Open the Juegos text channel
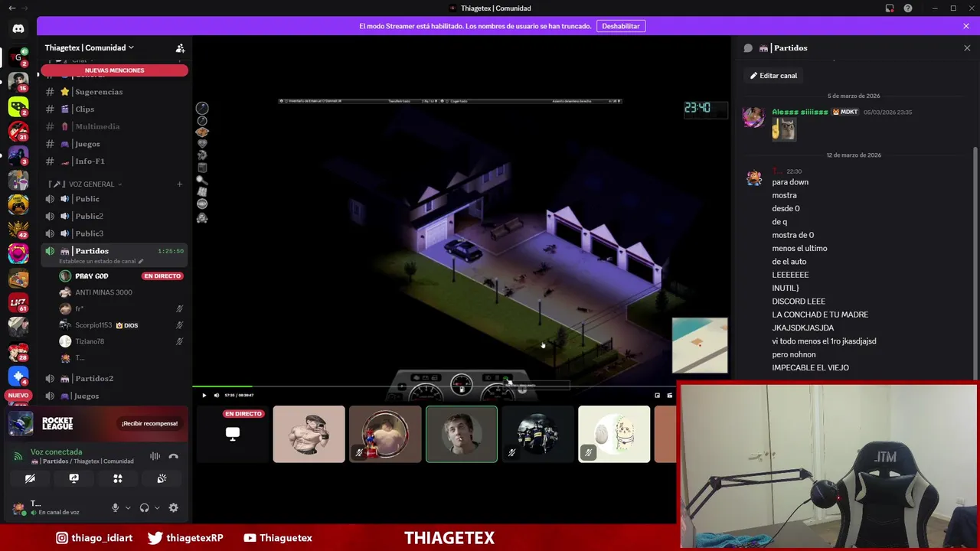This screenshot has width=980, height=551. pos(114,144)
